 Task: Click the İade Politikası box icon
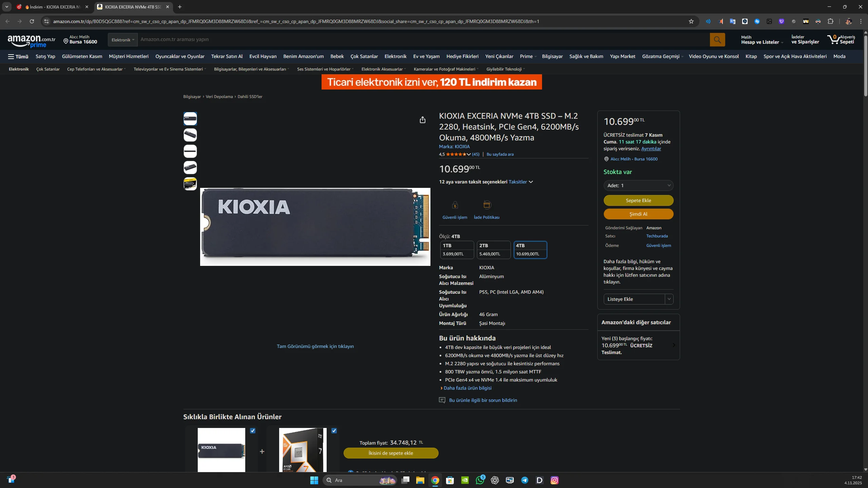click(x=487, y=205)
